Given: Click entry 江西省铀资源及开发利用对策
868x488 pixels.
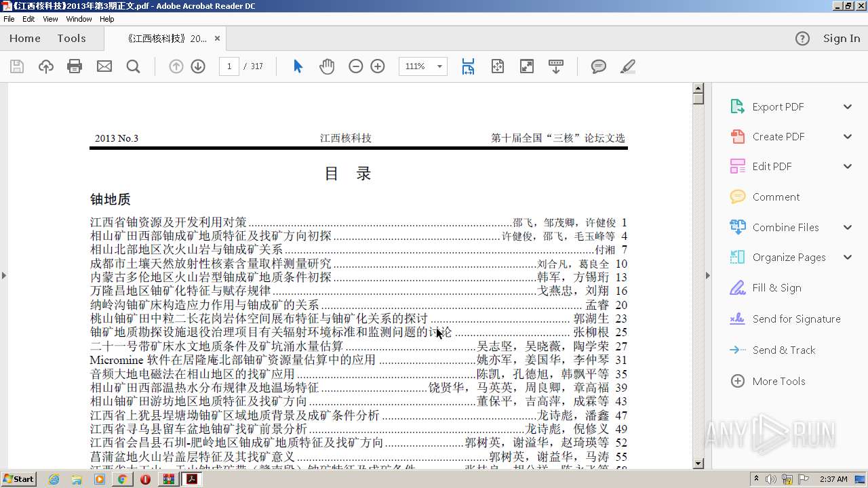Looking at the screenshot, I should [168, 222].
